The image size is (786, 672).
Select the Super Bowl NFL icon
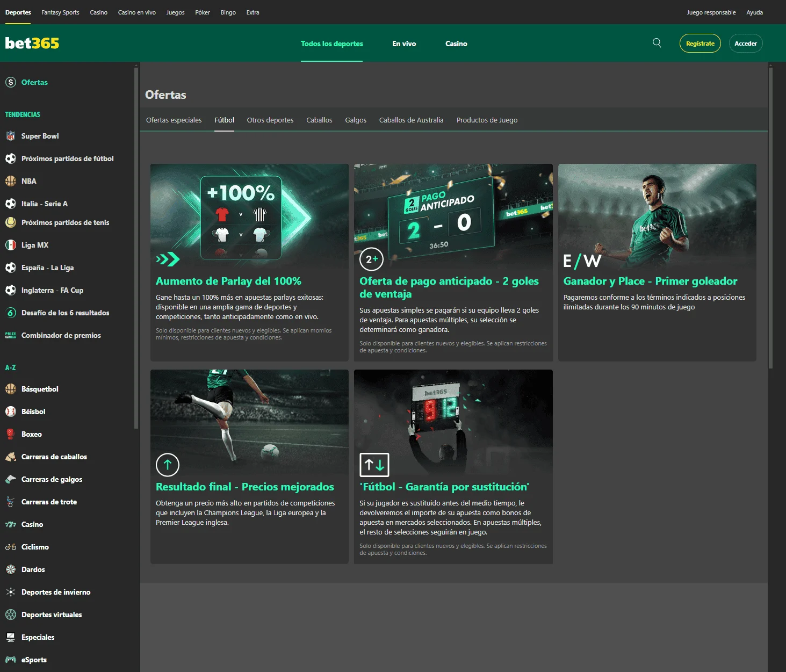pyautogui.click(x=11, y=136)
